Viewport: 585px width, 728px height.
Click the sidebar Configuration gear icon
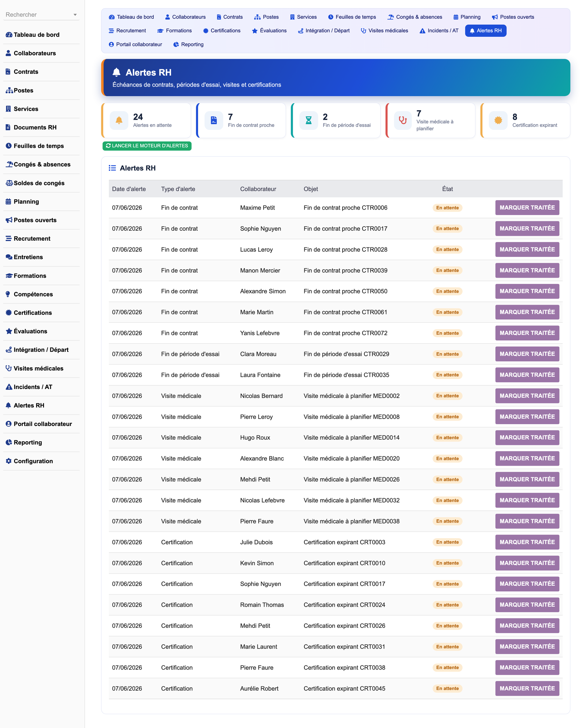click(x=8, y=461)
